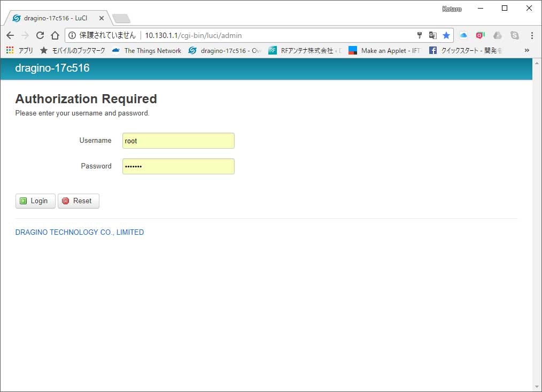The width and height of the screenshot is (542, 392).
Task: Go back with the browser back arrow
Action: click(10, 35)
